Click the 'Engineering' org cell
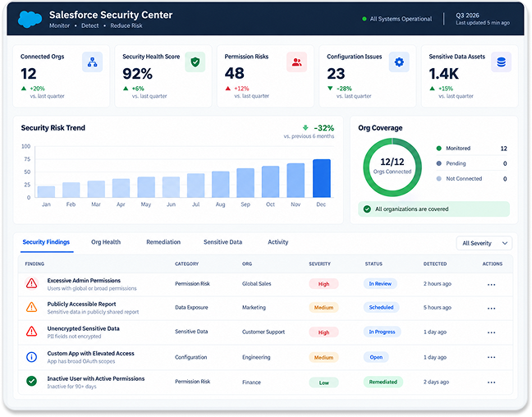532x417 pixels. [256, 357]
